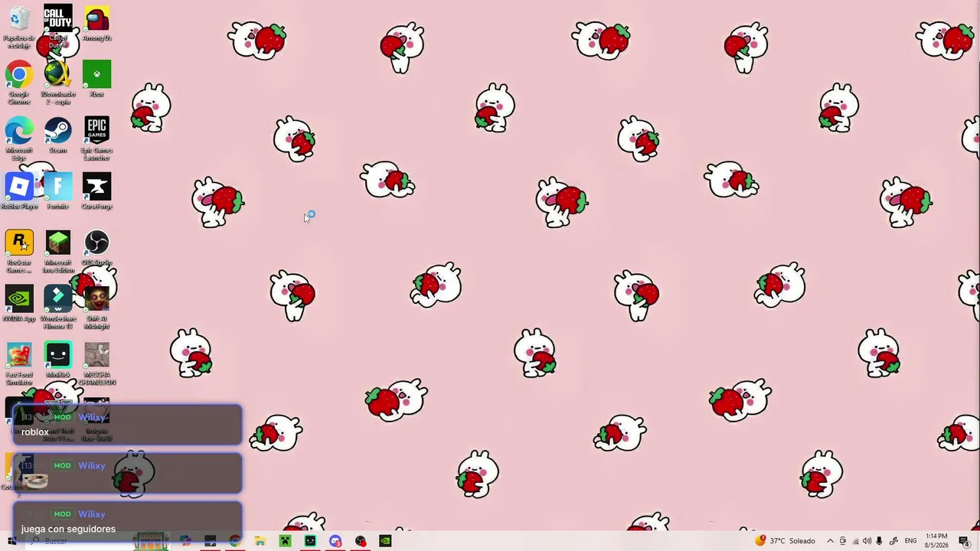Image resolution: width=980 pixels, height=551 pixels.
Task: Open the notification center
Action: 964,541
